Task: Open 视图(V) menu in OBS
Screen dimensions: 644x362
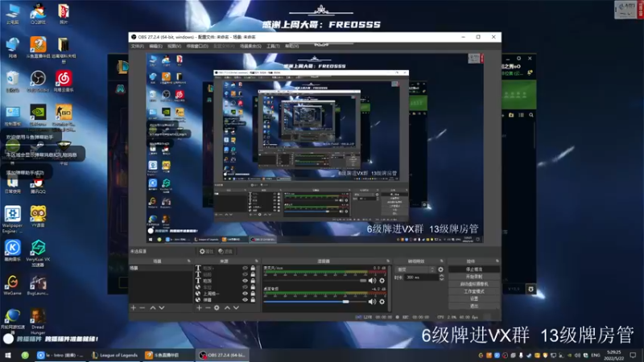Action: (174, 47)
